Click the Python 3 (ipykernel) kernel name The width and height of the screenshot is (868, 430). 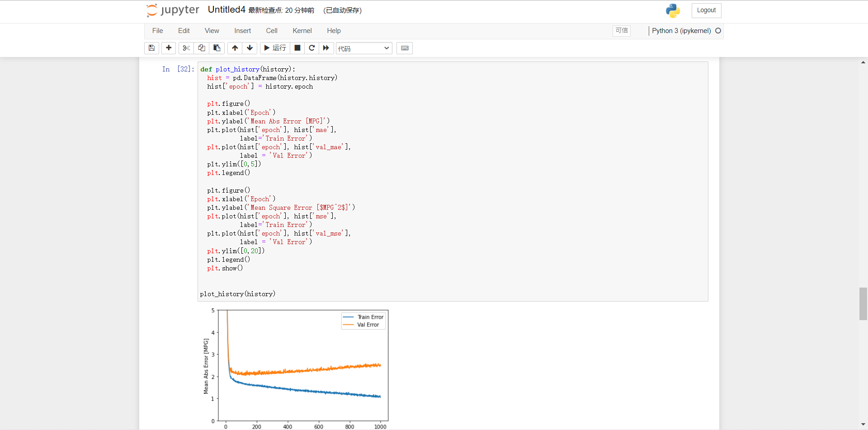[681, 31]
